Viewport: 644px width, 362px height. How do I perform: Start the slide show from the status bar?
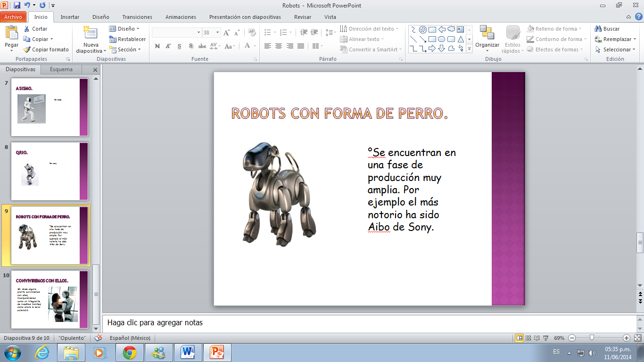545,338
